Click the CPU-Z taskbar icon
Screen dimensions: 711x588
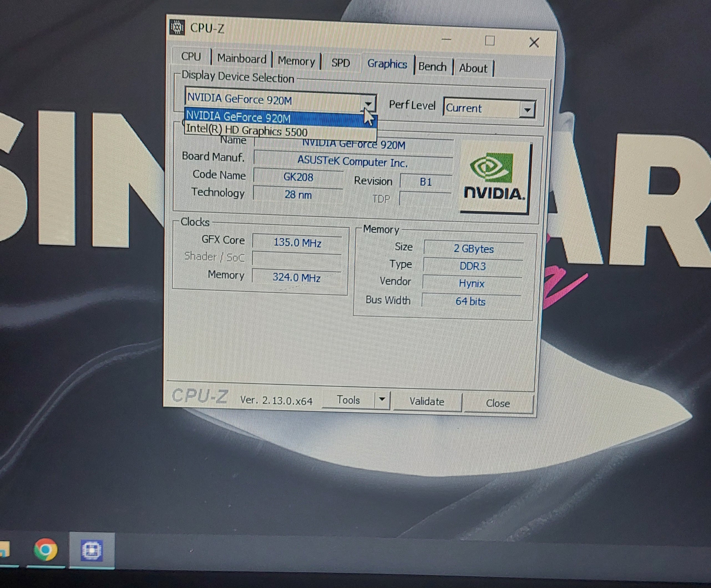pyautogui.click(x=92, y=551)
